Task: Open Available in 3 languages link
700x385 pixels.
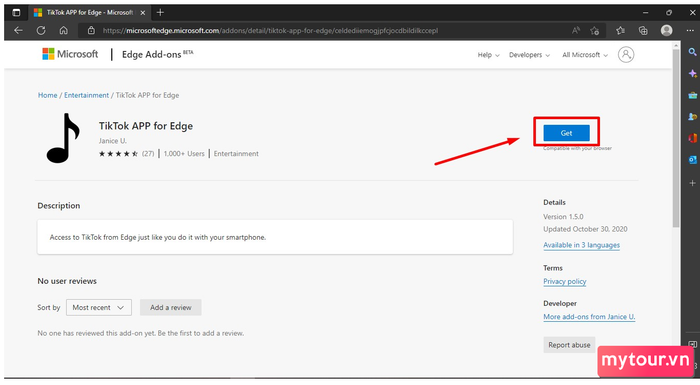Action: [581, 245]
